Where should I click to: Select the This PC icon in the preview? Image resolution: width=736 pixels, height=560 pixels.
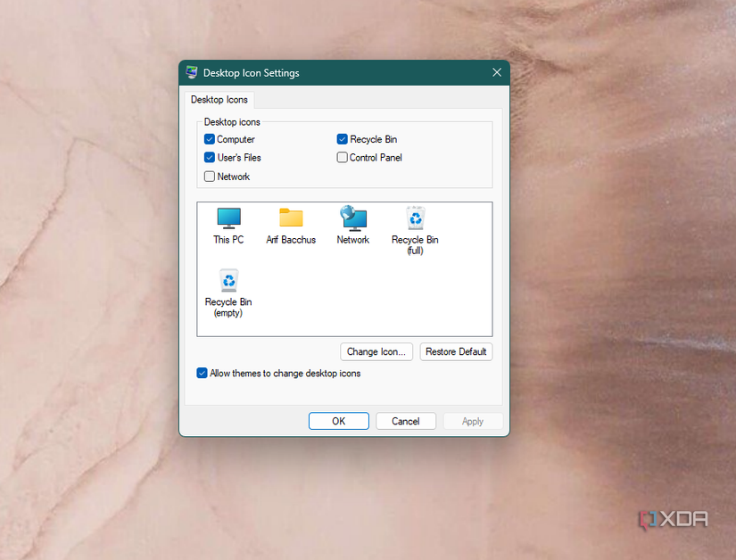coord(228,218)
